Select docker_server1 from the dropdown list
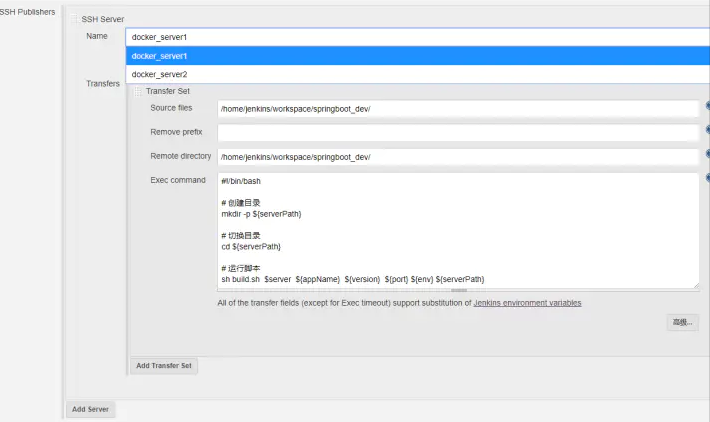 (417, 56)
